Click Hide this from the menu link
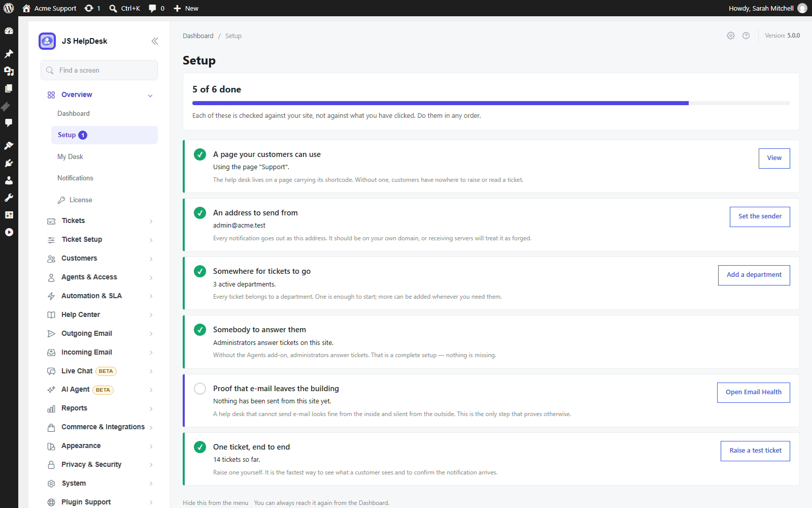Image resolution: width=812 pixels, height=508 pixels. pos(215,503)
